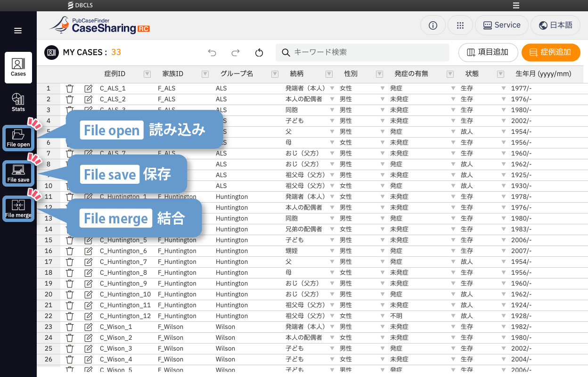Click the File merge sidebar icon
Image resolution: width=588 pixels, height=377 pixels.
pos(18,209)
